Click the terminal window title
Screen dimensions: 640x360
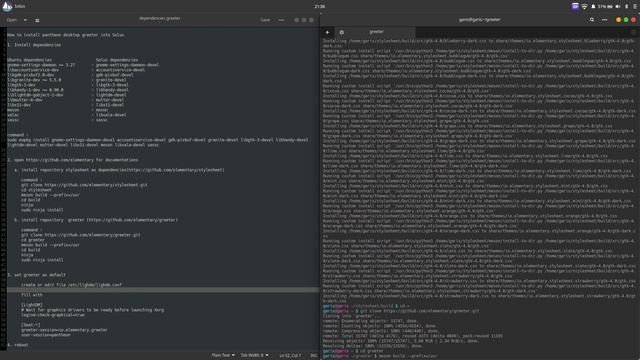[480, 20]
